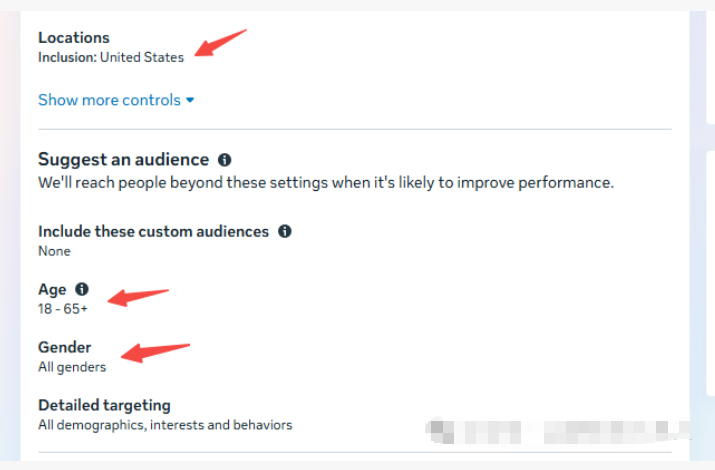
Task: Click the audience reach description text
Action: pos(325,183)
